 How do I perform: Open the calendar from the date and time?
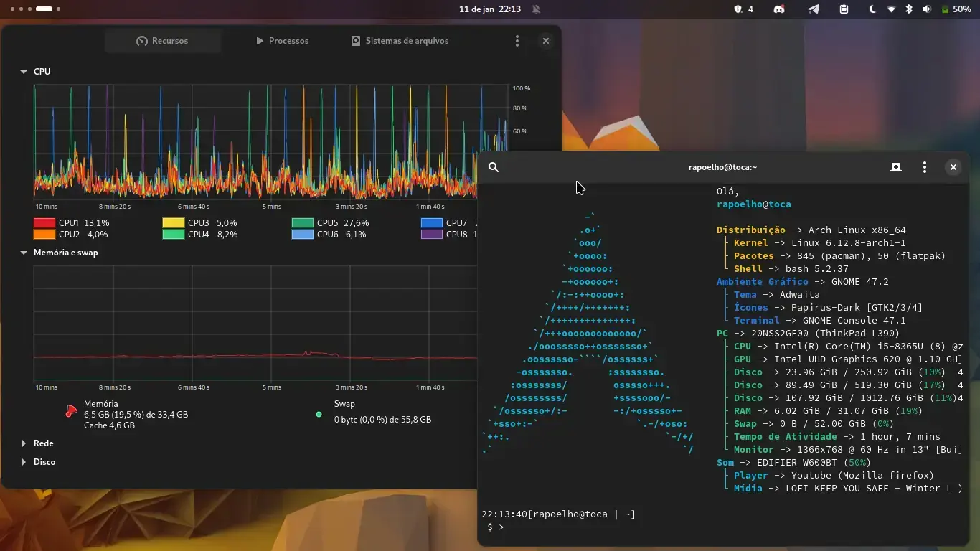490,9
